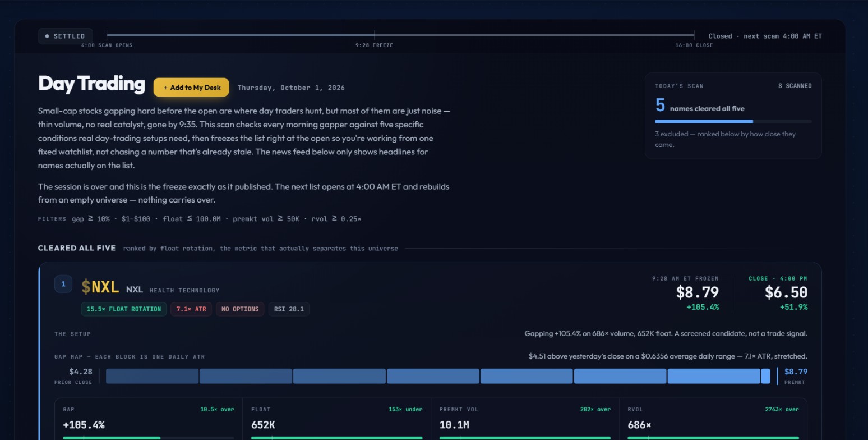This screenshot has width=868, height=440.
Task: Click the 4:00 SCAN OPENS timeline label
Action: (107, 45)
